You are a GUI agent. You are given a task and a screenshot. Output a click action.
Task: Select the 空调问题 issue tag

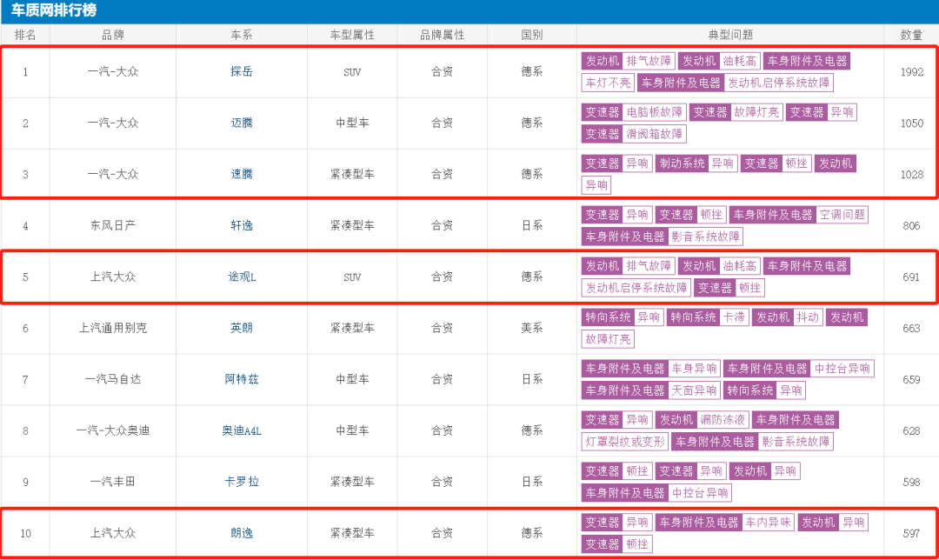pos(842,215)
